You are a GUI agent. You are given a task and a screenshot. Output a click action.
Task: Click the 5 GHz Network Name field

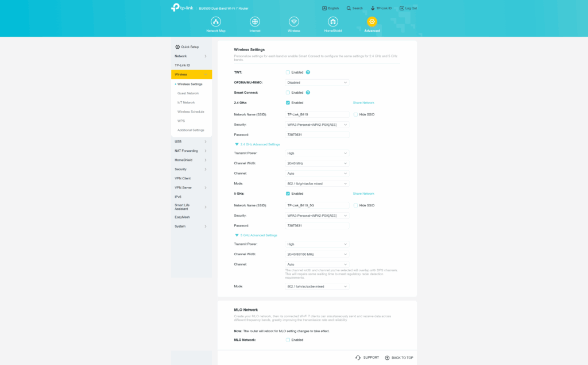click(x=317, y=205)
